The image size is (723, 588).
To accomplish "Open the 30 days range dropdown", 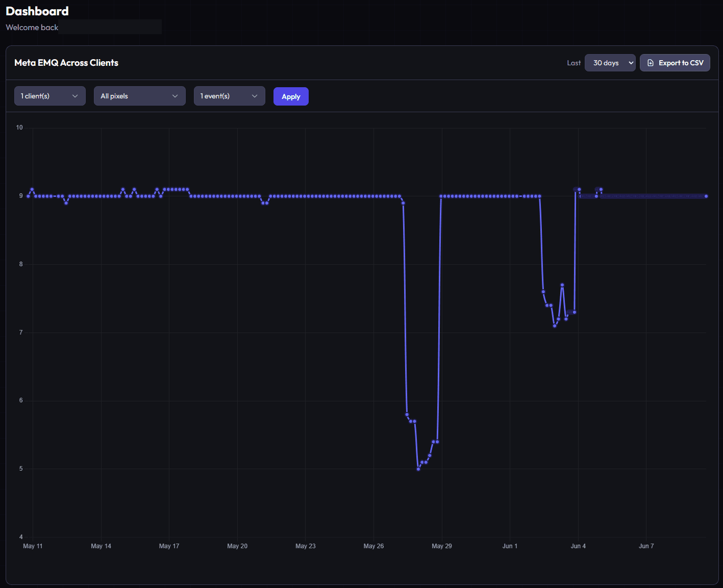I will (x=610, y=63).
